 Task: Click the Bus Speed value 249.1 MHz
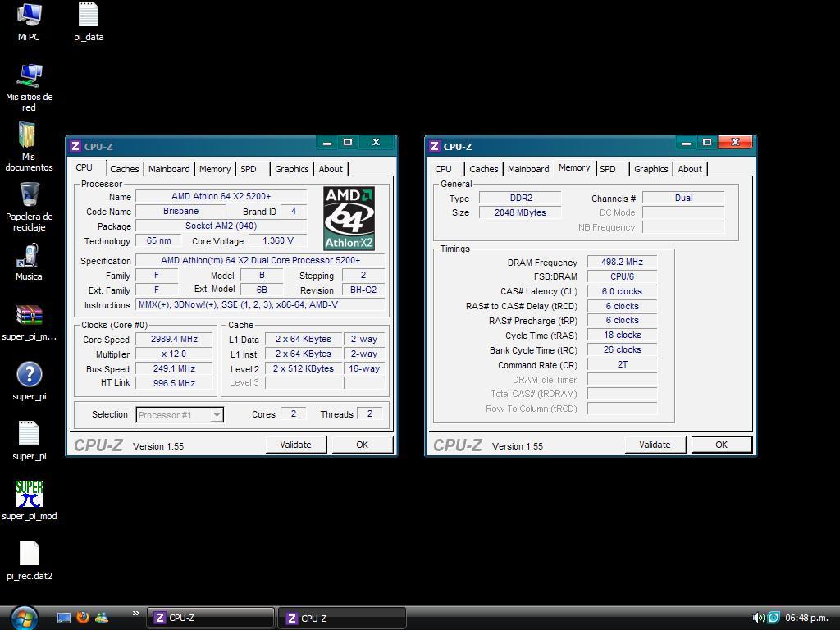click(174, 368)
